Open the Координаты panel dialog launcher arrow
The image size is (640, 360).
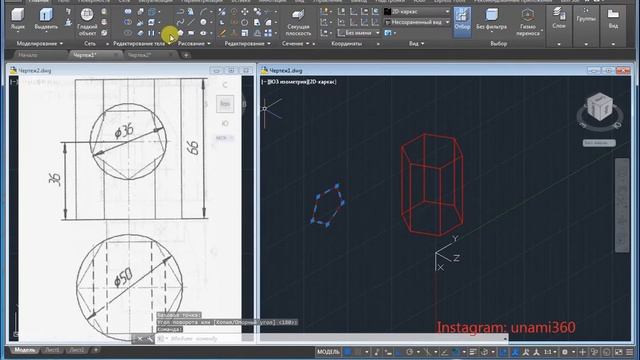pyautogui.click(x=378, y=44)
